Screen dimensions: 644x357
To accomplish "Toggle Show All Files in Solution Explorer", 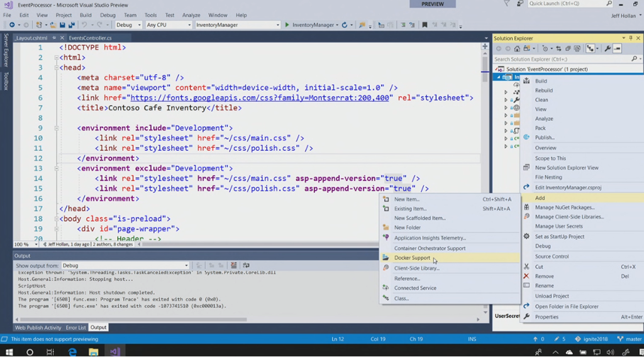I will click(576, 48).
